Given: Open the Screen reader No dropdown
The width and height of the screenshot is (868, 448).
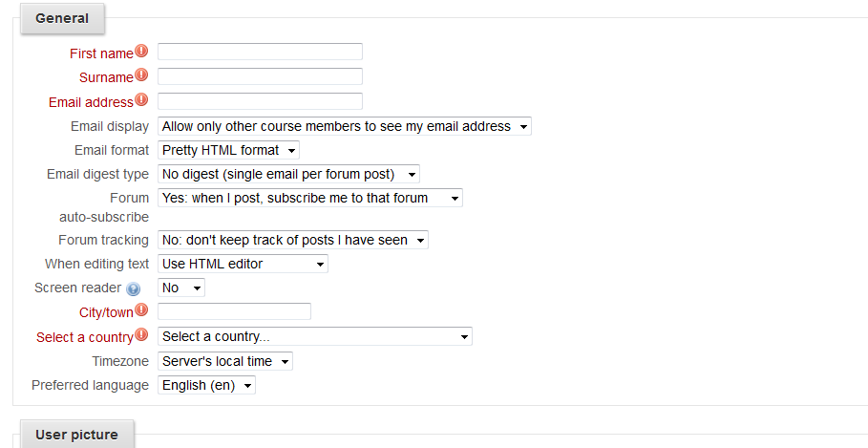Looking at the screenshot, I should [181, 288].
